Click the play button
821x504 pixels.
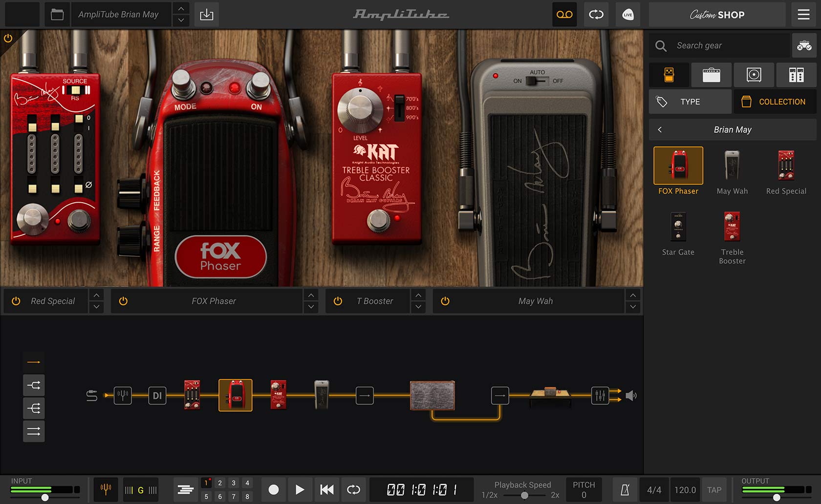[x=300, y=489]
